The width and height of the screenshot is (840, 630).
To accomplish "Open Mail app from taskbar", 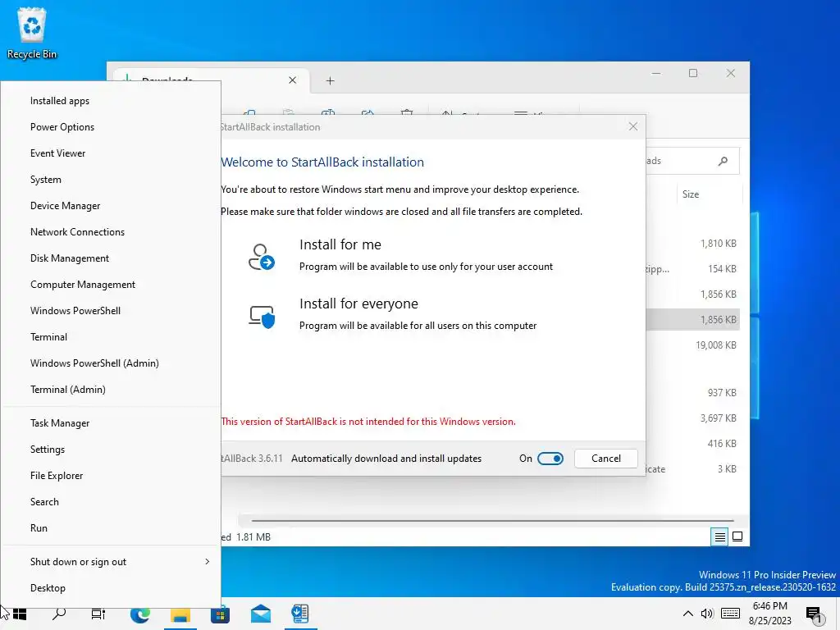I will 261,614.
